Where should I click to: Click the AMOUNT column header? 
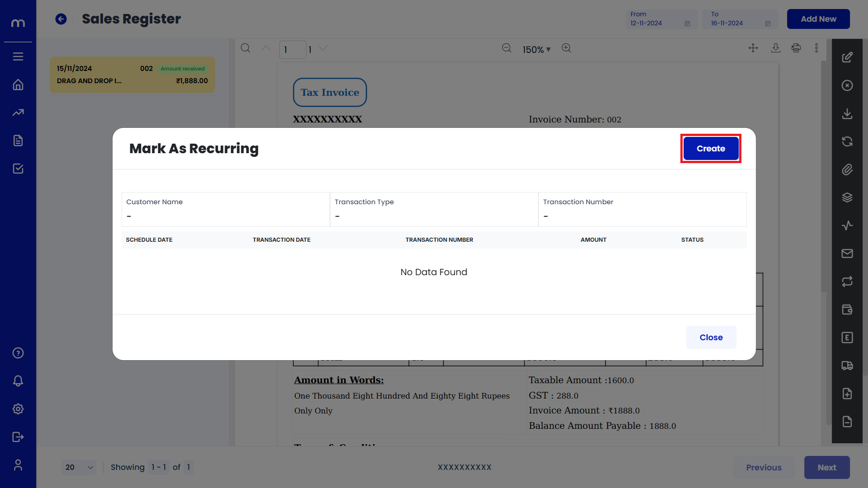point(594,239)
